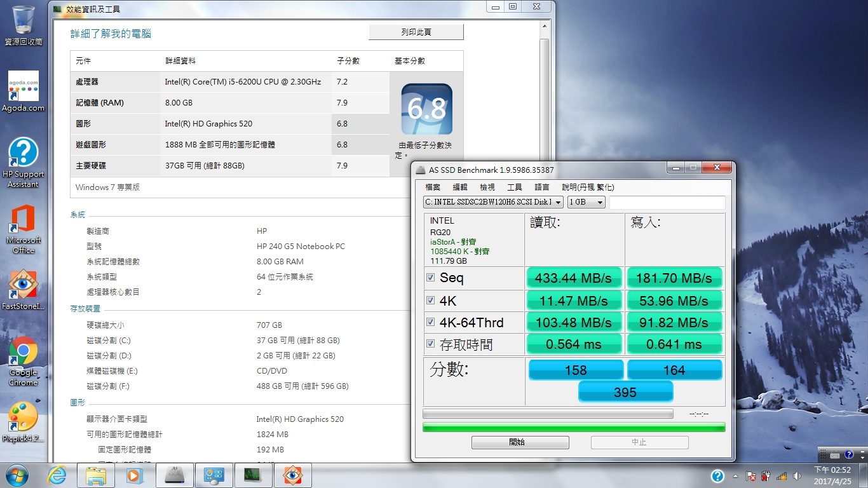Click the volume speaker tray icon

click(797, 476)
